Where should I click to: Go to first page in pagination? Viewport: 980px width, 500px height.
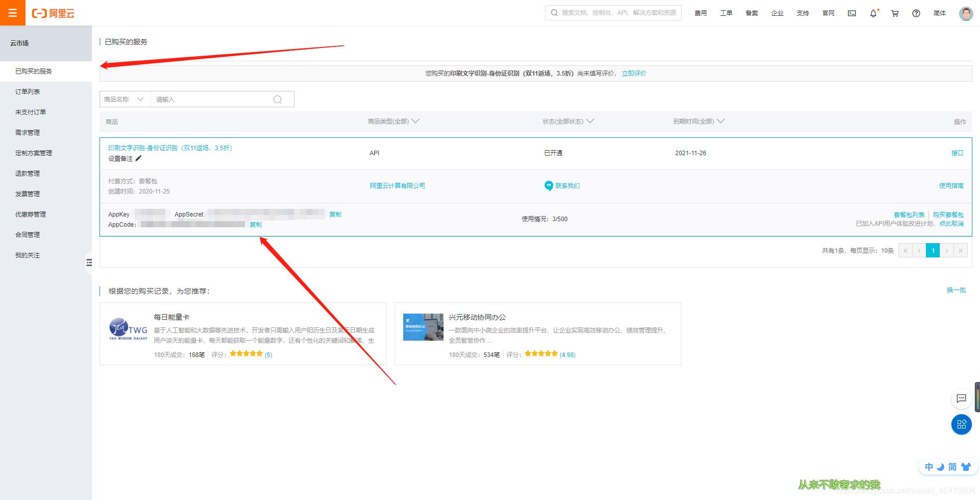pyautogui.click(x=905, y=250)
